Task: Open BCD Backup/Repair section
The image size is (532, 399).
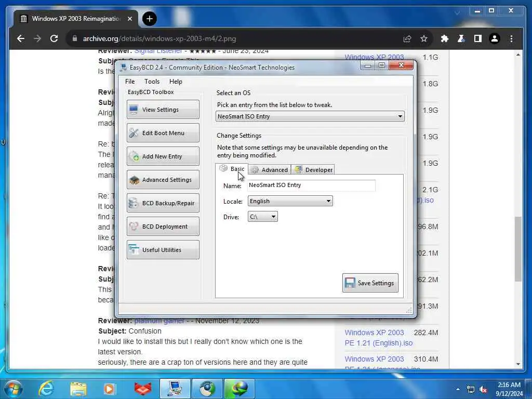Action: 163,203
